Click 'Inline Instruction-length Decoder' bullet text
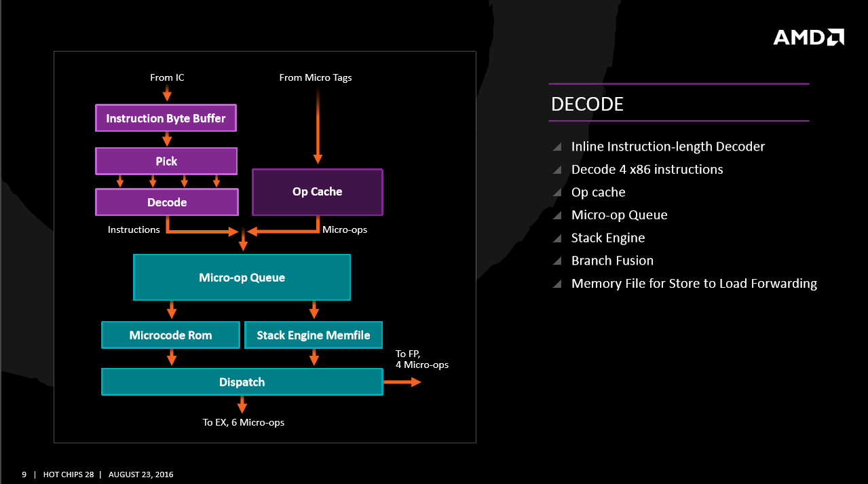868x484 pixels. [668, 147]
